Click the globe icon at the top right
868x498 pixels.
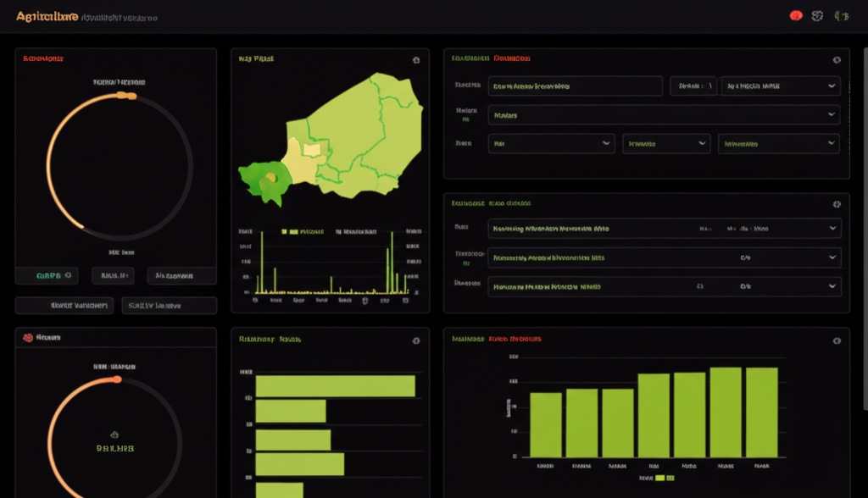point(818,14)
